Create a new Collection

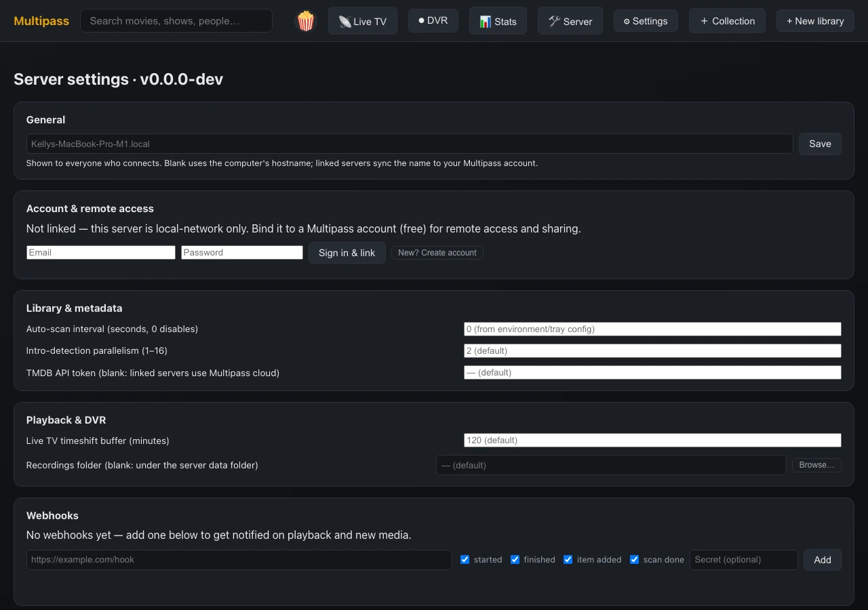[x=727, y=21]
